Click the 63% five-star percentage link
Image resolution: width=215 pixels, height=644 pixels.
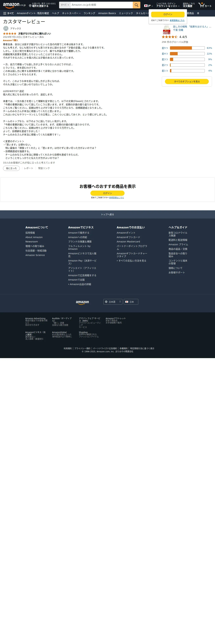pos(209,48)
